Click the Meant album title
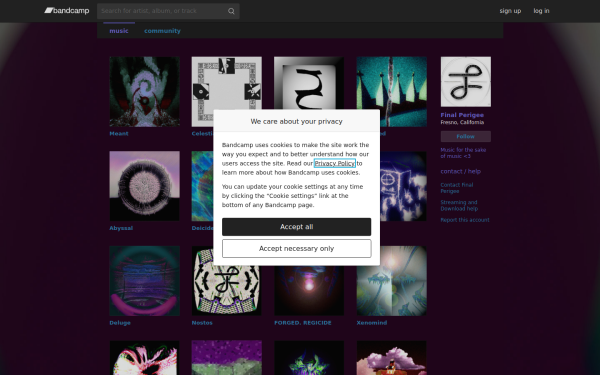Viewport: 600px width, 375px height. (x=119, y=134)
